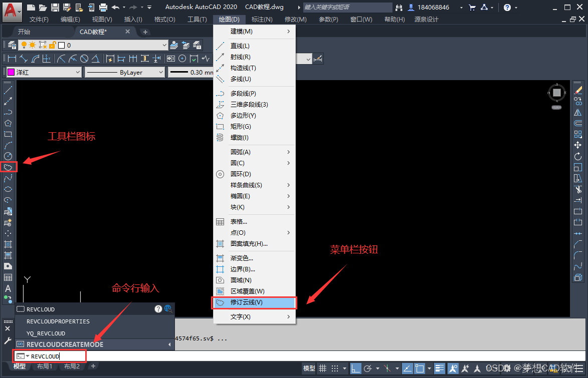
Task: Click the New drawing icon
Action: (x=31, y=7)
